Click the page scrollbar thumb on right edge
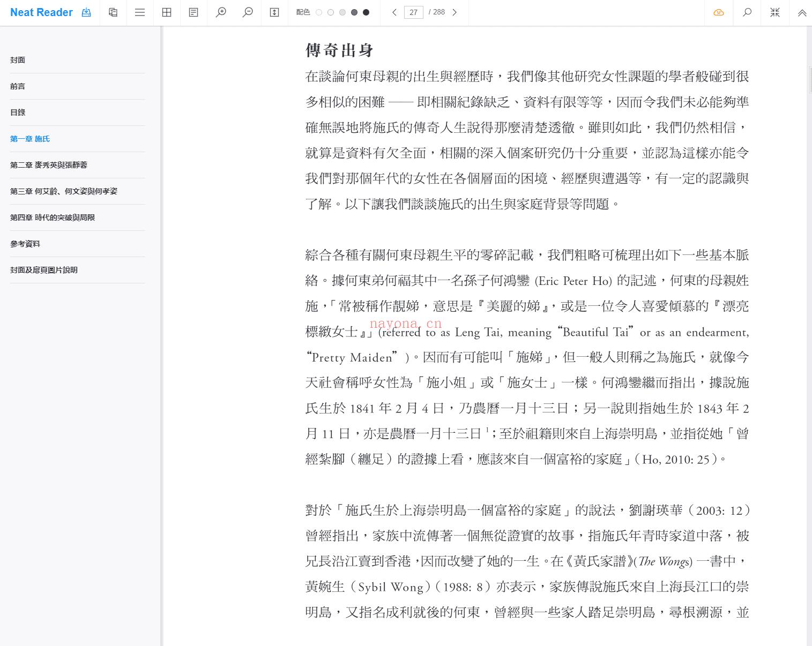The width and height of the screenshot is (812, 646). point(810,80)
